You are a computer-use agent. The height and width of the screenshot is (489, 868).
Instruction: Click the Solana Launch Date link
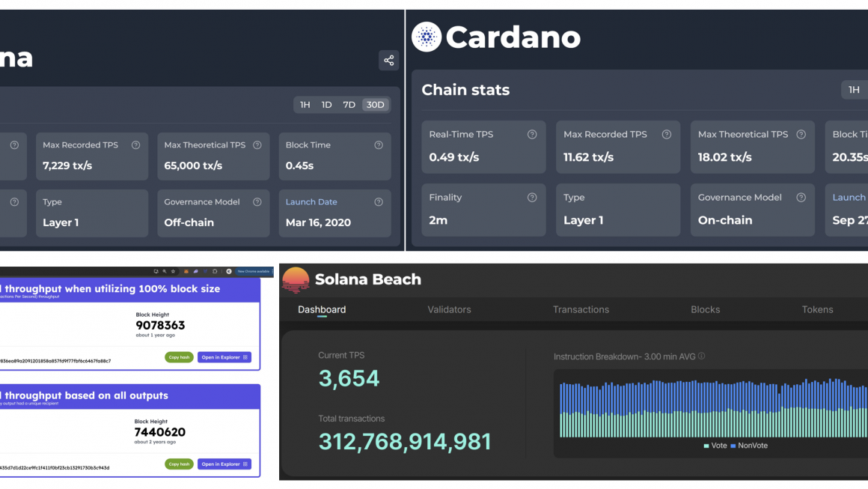point(311,202)
